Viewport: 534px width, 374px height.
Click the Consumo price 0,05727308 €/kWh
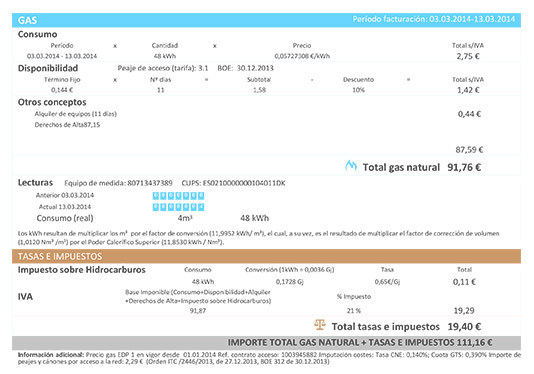[x=302, y=56]
